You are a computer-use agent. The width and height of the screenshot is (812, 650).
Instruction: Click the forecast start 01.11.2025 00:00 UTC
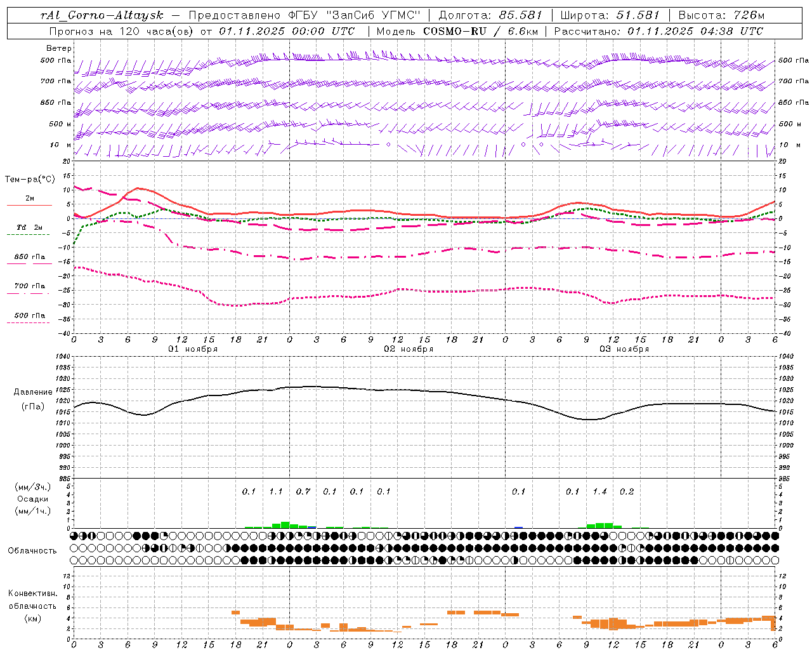pyautogui.click(x=287, y=31)
